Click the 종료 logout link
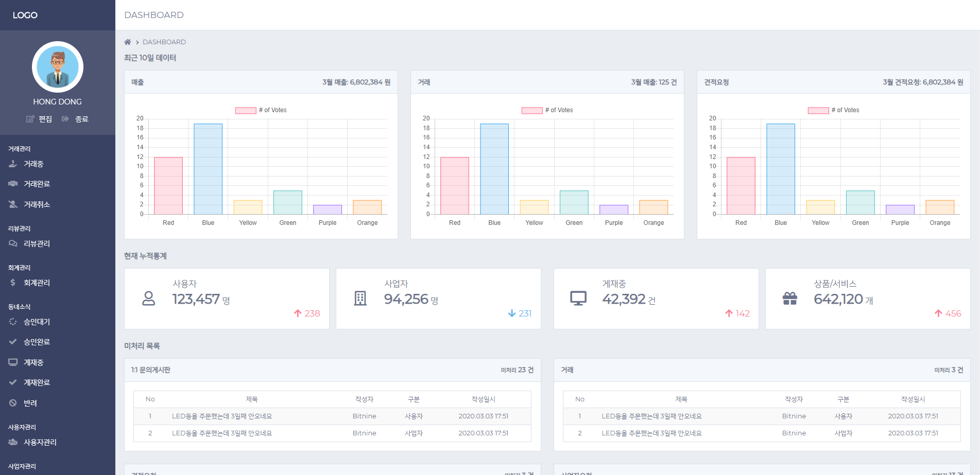Image resolution: width=980 pixels, height=475 pixels. [x=82, y=119]
